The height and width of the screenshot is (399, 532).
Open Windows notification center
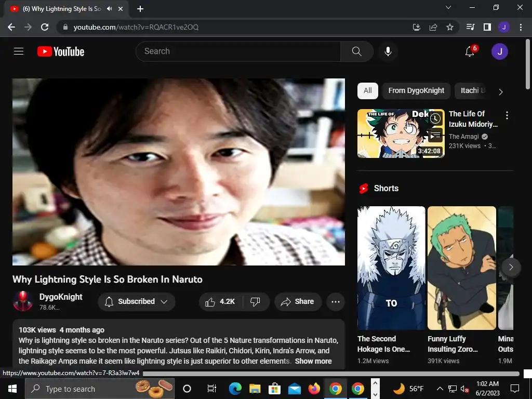pos(515,389)
